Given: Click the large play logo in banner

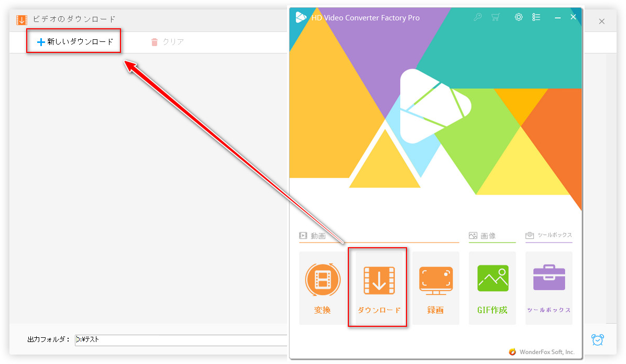Looking at the screenshot, I should 435,106.
